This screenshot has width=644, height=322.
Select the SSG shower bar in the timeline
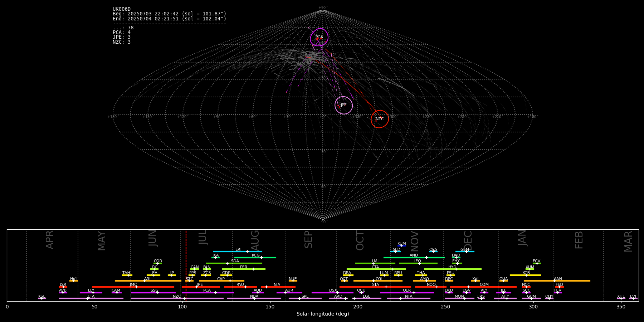point(153,293)
